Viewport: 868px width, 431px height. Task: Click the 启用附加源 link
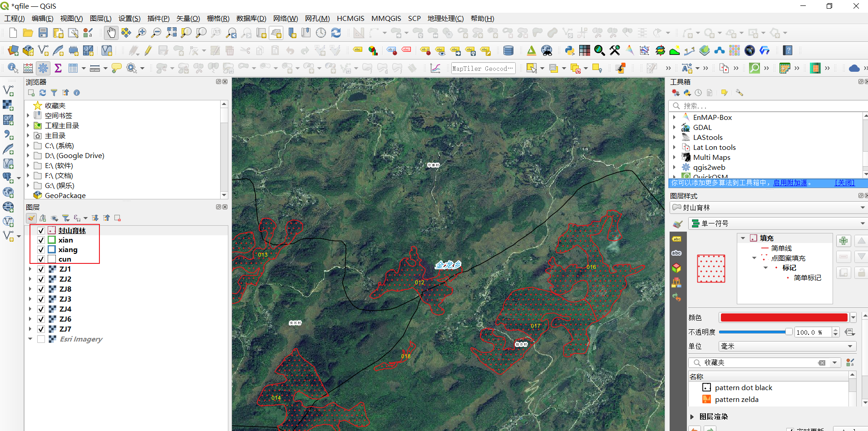point(790,183)
